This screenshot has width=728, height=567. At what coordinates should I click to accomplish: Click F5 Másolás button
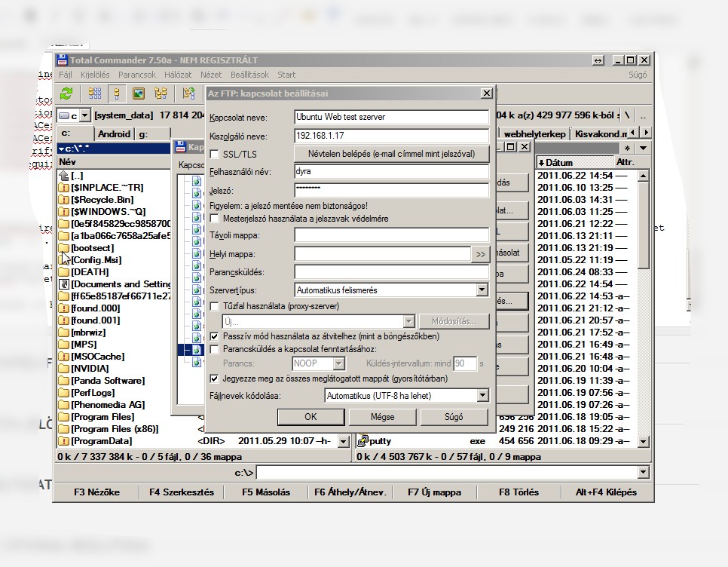coord(266,492)
